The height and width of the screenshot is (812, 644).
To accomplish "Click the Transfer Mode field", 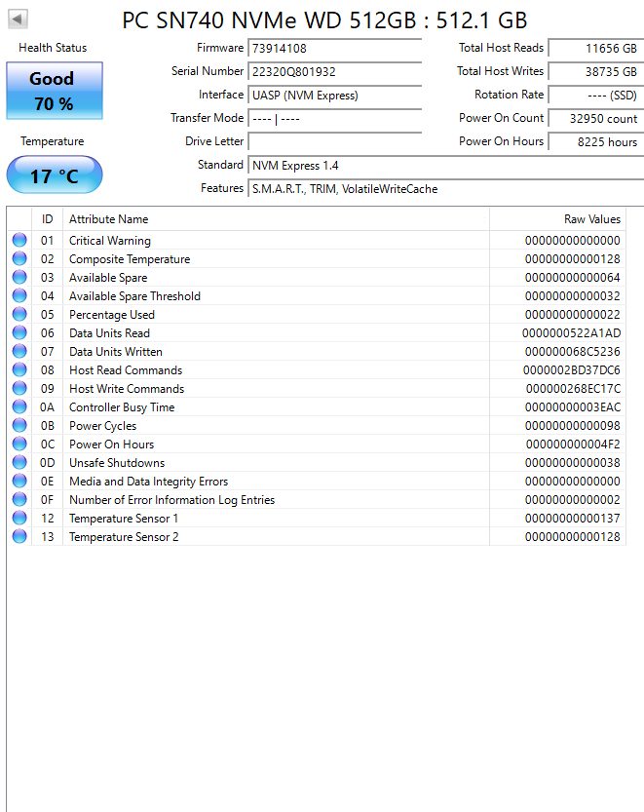I will (335, 119).
